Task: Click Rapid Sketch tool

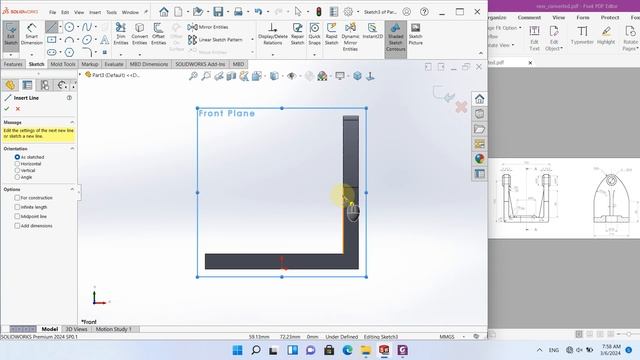Action: click(331, 34)
